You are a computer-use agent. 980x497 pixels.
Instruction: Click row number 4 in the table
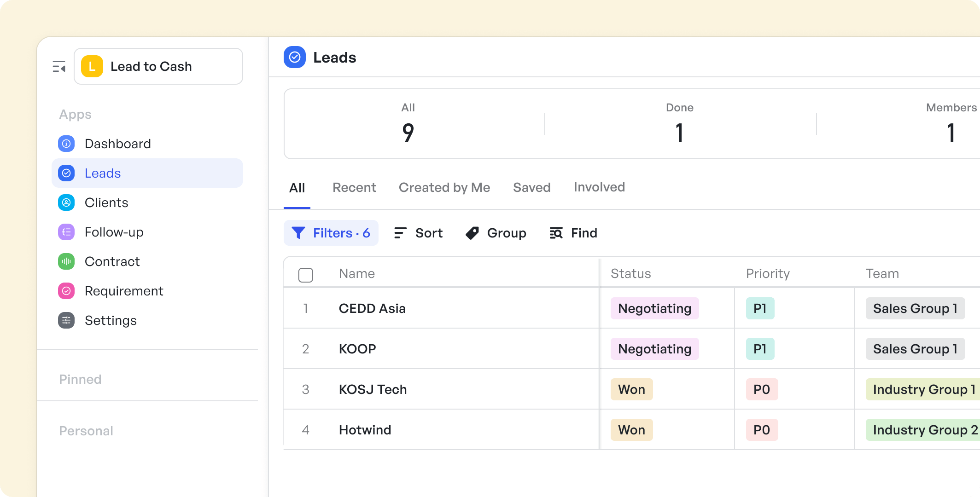click(306, 430)
